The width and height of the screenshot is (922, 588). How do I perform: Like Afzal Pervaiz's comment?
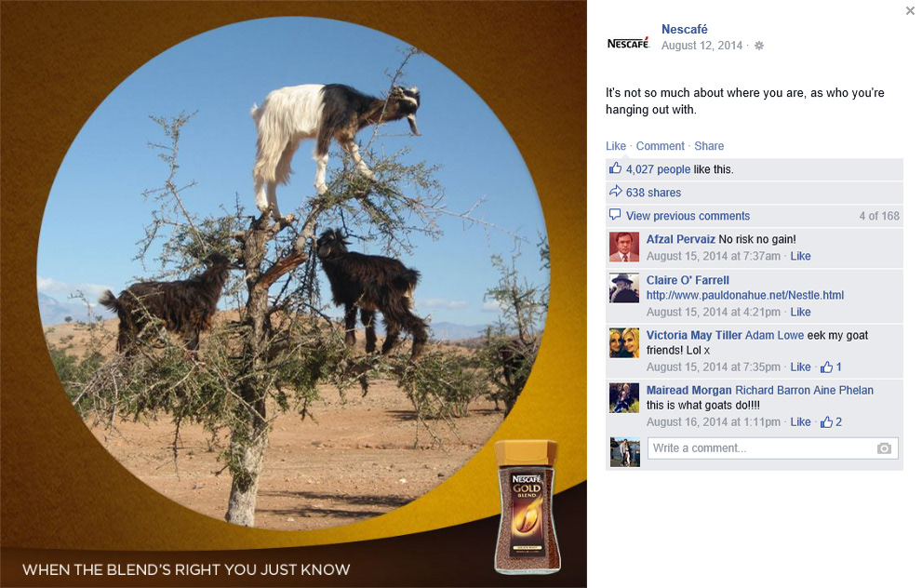pyautogui.click(x=800, y=257)
